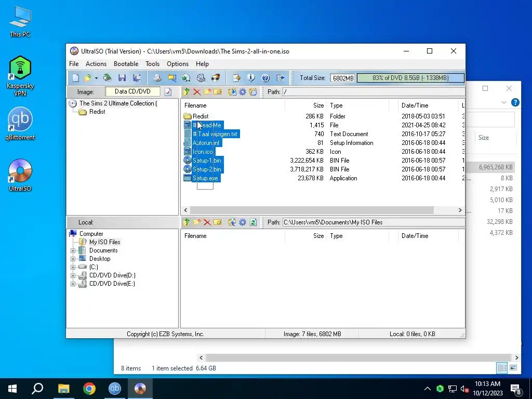Click the Up folder icon in Local toolbar
The width and height of the screenshot is (532, 399).
[x=187, y=222]
